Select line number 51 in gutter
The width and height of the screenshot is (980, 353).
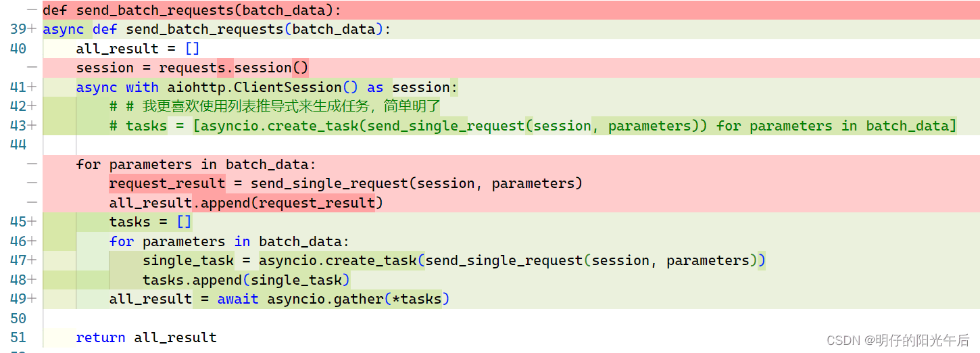(x=18, y=337)
